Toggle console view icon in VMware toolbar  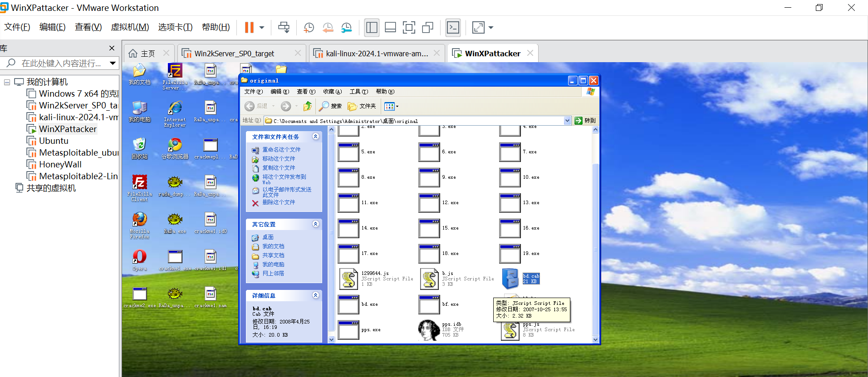(453, 28)
